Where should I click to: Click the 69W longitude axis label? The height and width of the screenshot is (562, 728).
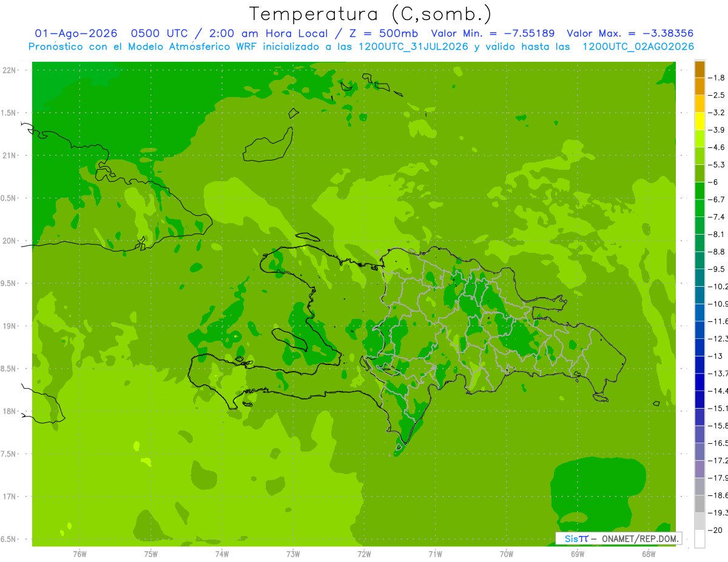click(578, 554)
